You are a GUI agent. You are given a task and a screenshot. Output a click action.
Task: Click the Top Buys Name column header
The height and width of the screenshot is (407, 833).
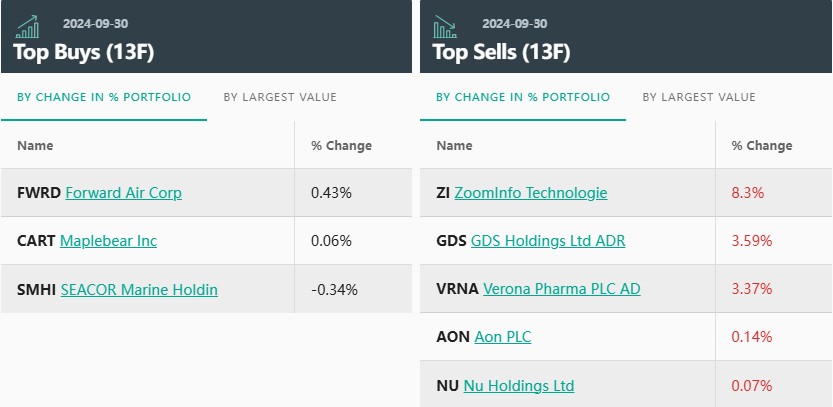(x=36, y=145)
